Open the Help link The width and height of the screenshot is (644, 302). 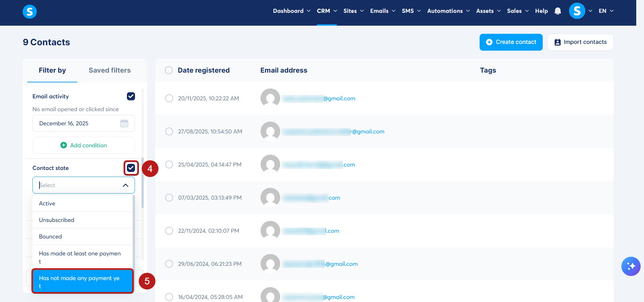541,11
